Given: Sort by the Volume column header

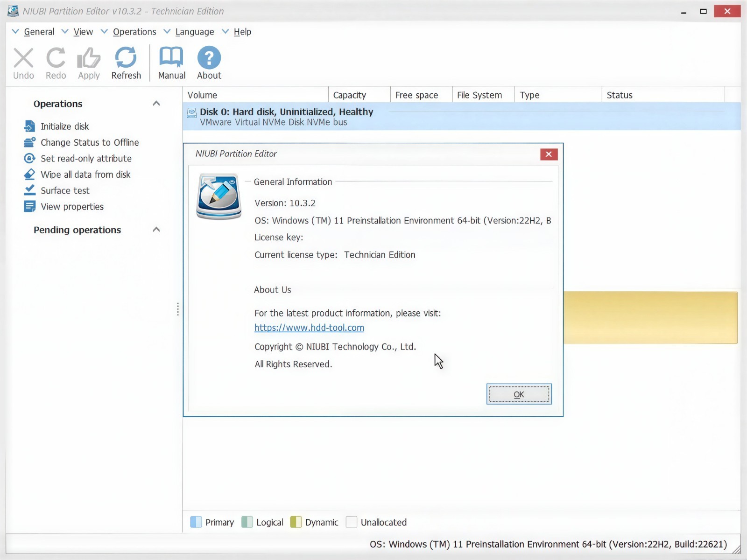Looking at the screenshot, I should 255,95.
